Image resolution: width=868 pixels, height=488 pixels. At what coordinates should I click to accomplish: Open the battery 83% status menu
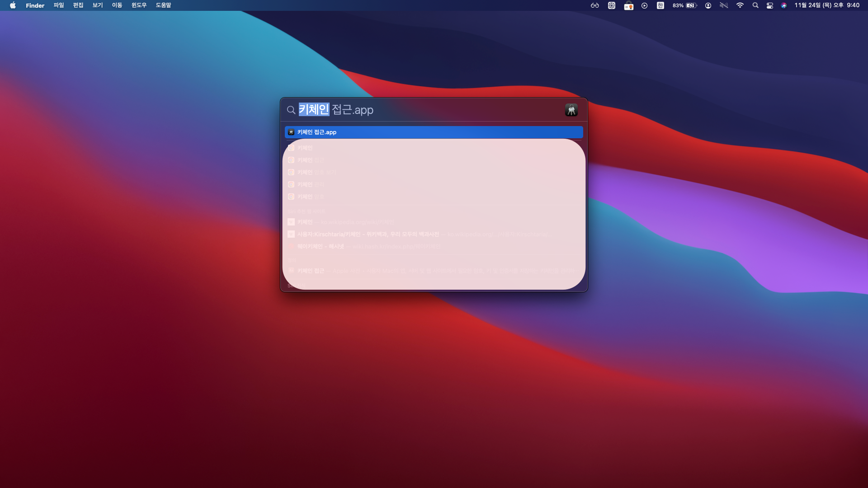[x=684, y=5]
